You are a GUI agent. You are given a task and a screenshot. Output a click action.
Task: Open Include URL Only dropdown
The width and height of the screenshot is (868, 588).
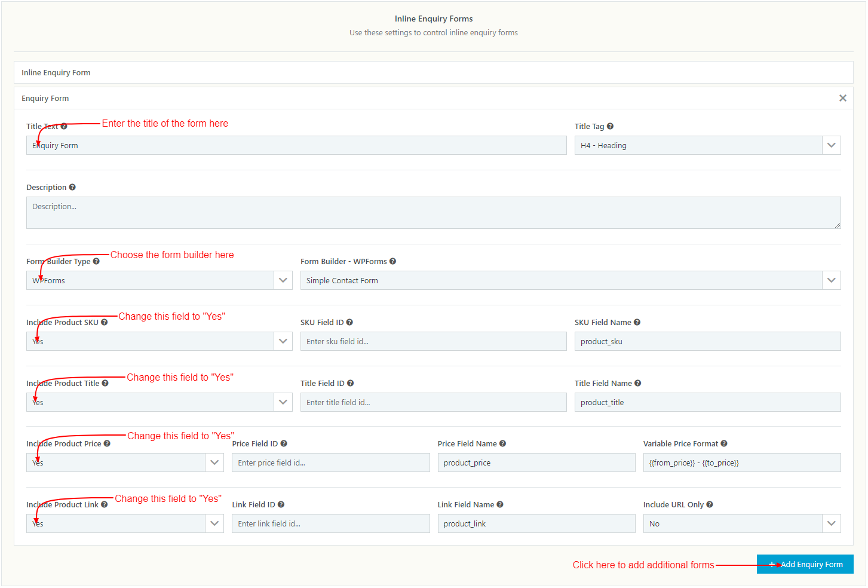tap(742, 524)
